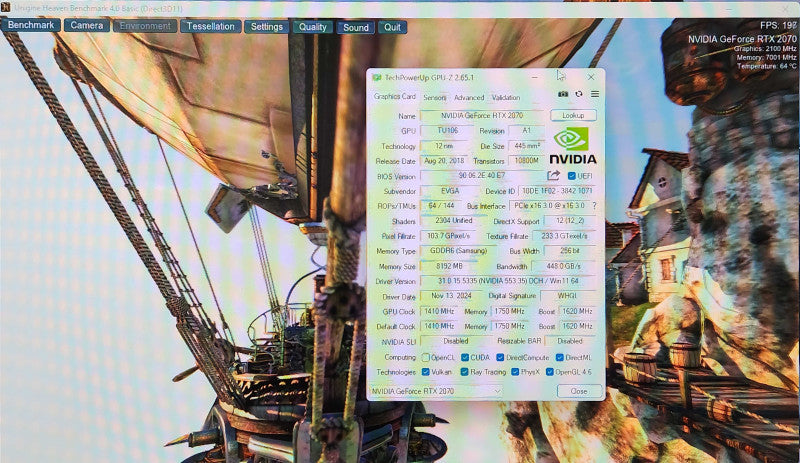Click the greyed Environment menu in Heaven
This screenshot has height=463, width=800.
[x=145, y=26]
